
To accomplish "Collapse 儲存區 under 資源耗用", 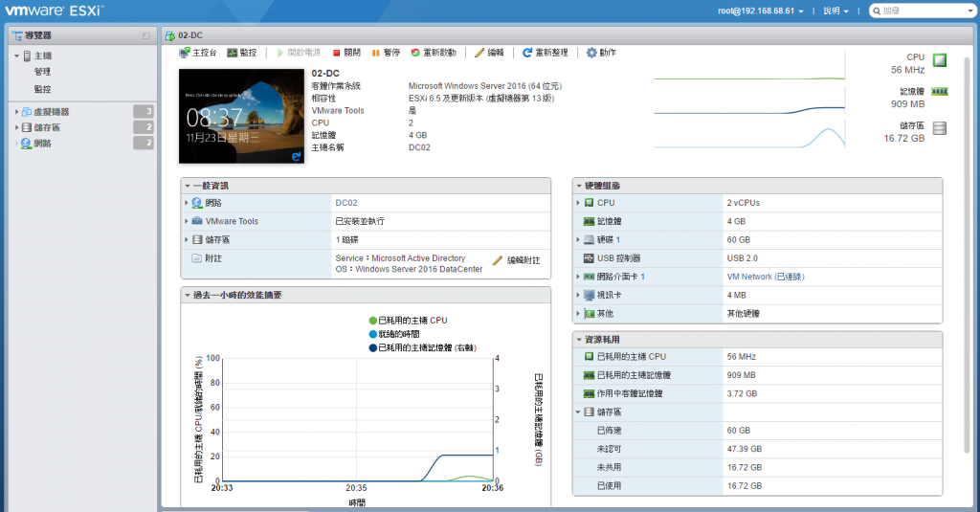I will tap(578, 412).
